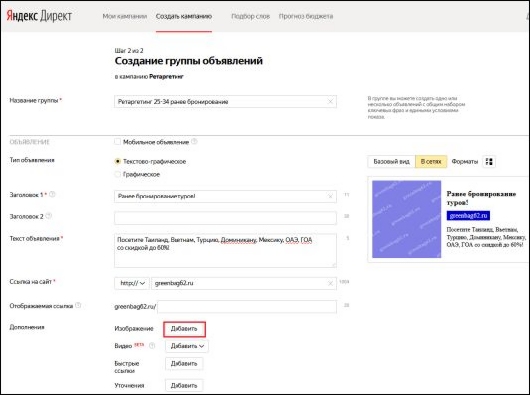The height and width of the screenshot is (395, 530).
Task: Switch preview to В сетях
Action: 431,162
